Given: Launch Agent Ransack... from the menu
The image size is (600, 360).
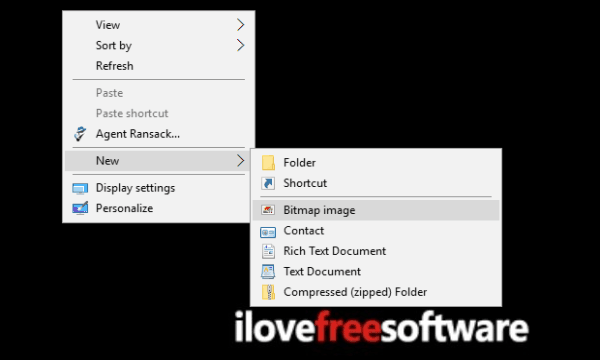Looking at the screenshot, I should point(158,134).
